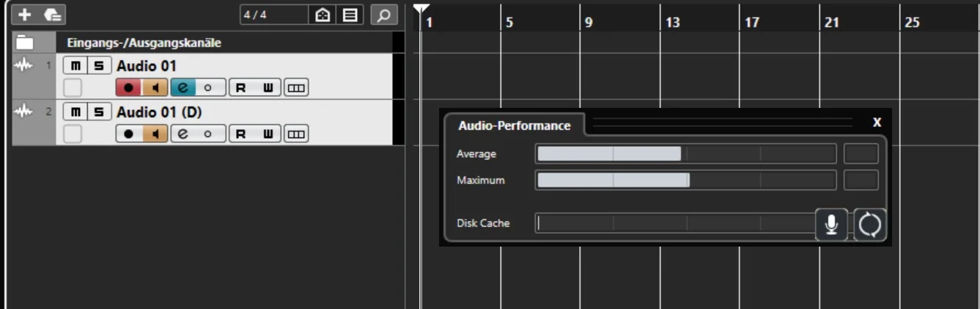The height and width of the screenshot is (309, 980).
Task: Click ruler at bar 5
Action: tap(509, 22)
